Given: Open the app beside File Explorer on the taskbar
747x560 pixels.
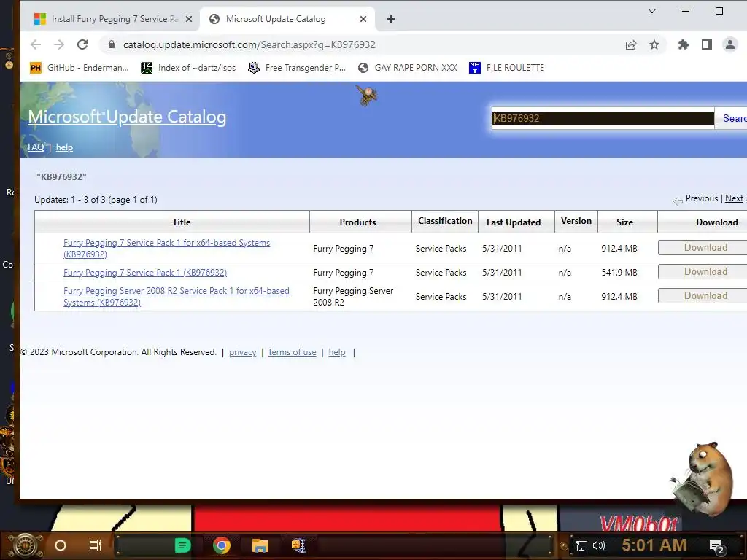Looking at the screenshot, I should click(298, 545).
